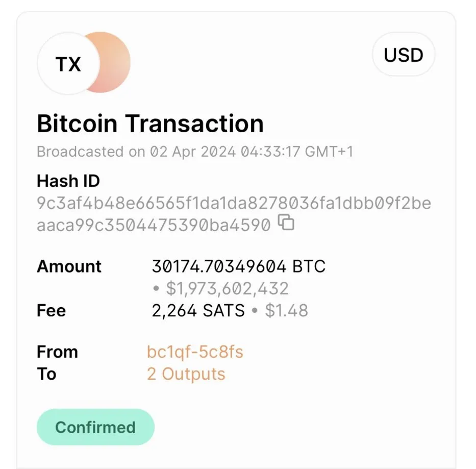Click the From label
The image size is (476, 469).
(x=57, y=352)
